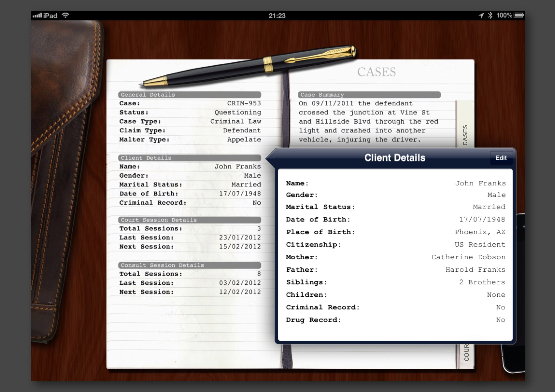The width and height of the screenshot is (555, 392).
Task: Tap the Client Details popover title
Action: click(395, 158)
